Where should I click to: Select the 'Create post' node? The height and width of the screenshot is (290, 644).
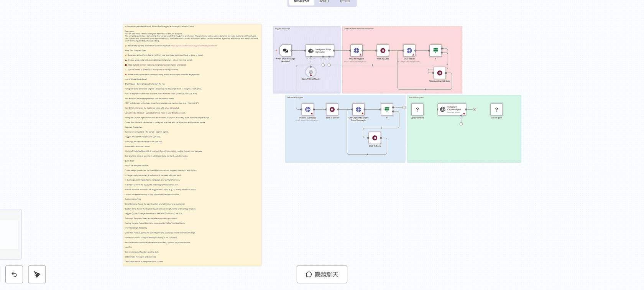(x=496, y=109)
